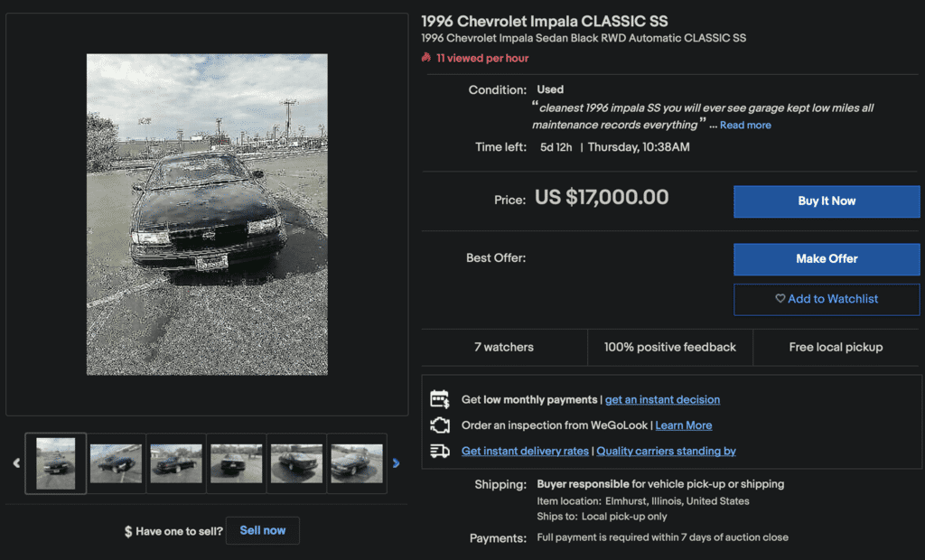This screenshot has width=925, height=560.
Task: Open the get an instant decision link
Action: 662,399
